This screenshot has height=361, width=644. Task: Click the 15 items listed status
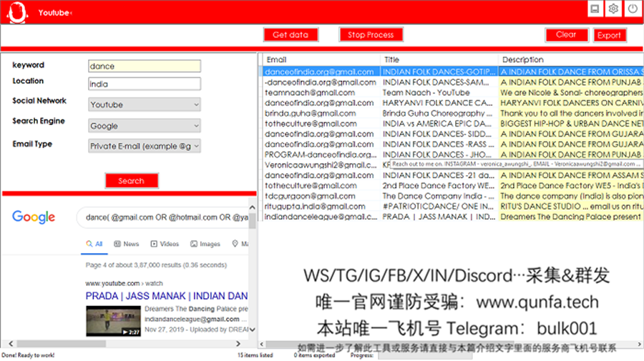click(255, 355)
